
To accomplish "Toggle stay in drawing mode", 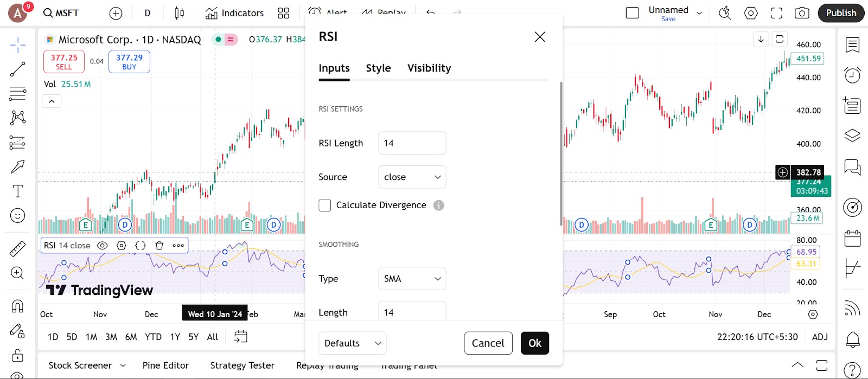I will tap(17, 331).
